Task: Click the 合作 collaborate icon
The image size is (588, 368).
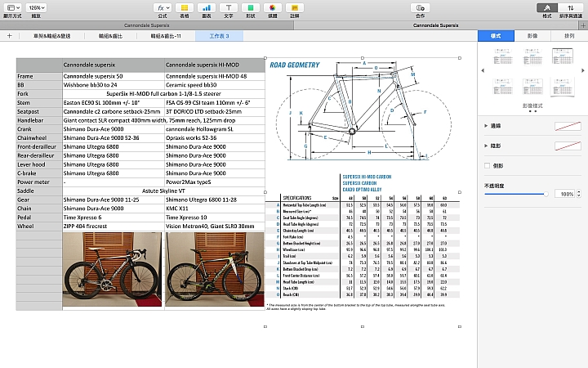Action: [x=421, y=8]
